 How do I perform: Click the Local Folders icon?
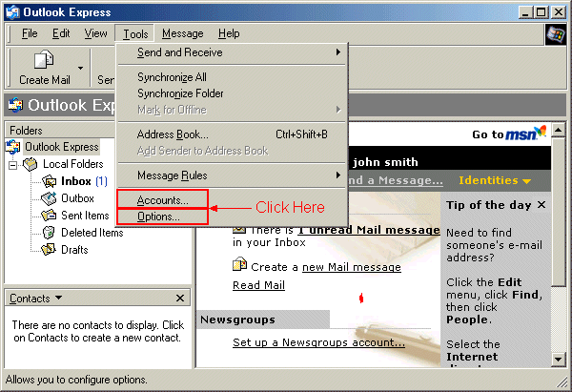(x=30, y=164)
